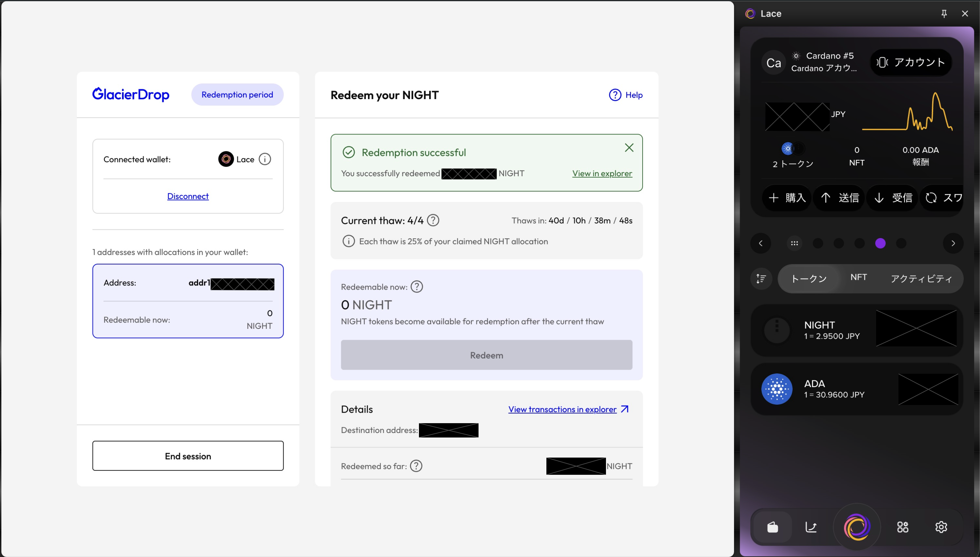The height and width of the screenshot is (557, 980).
Task: Select the addr1 address allocation card
Action: click(x=188, y=301)
